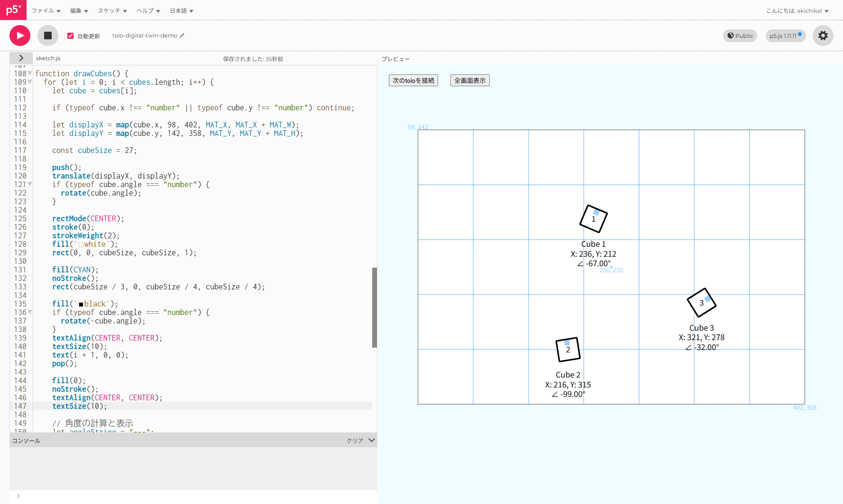This screenshot has width=843, height=504.
Task: Click the "Cube 3" label in preview
Action: pyautogui.click(x=702, y=328)
